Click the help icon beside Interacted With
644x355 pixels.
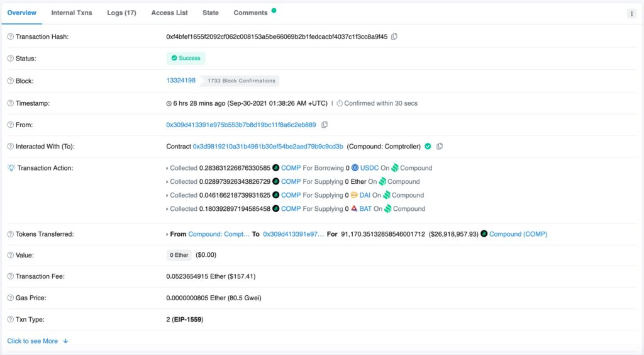[x=11, y=146]
